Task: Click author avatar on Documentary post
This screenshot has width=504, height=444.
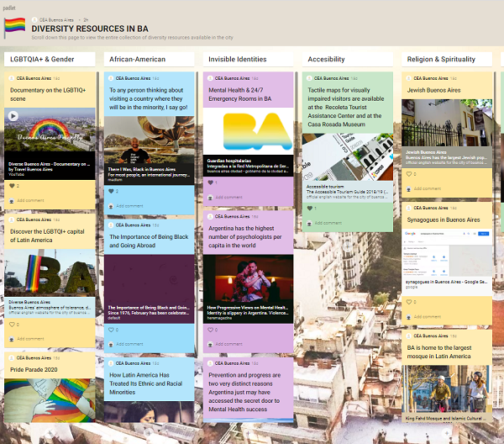Action: [11, 77]
